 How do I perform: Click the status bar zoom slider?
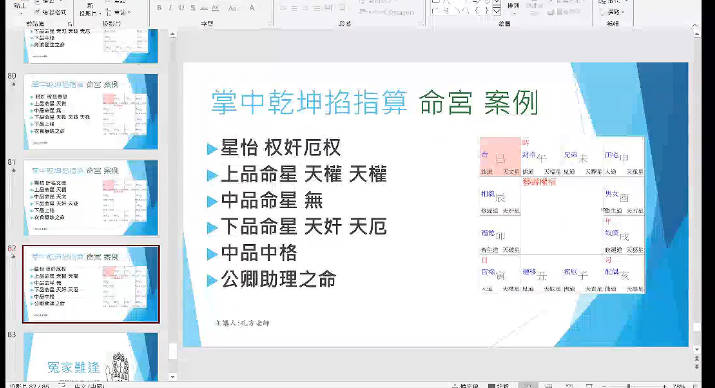[x=630, y=386]
